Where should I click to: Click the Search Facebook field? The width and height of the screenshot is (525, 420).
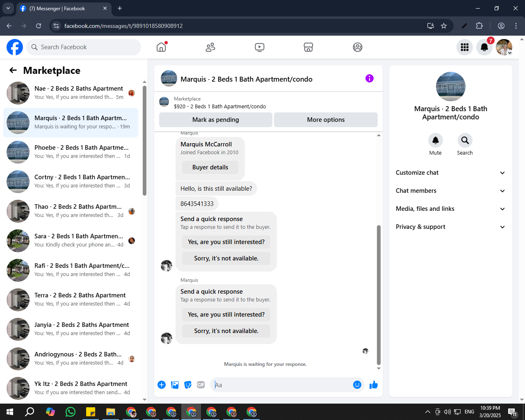click(x=84, y=47)
